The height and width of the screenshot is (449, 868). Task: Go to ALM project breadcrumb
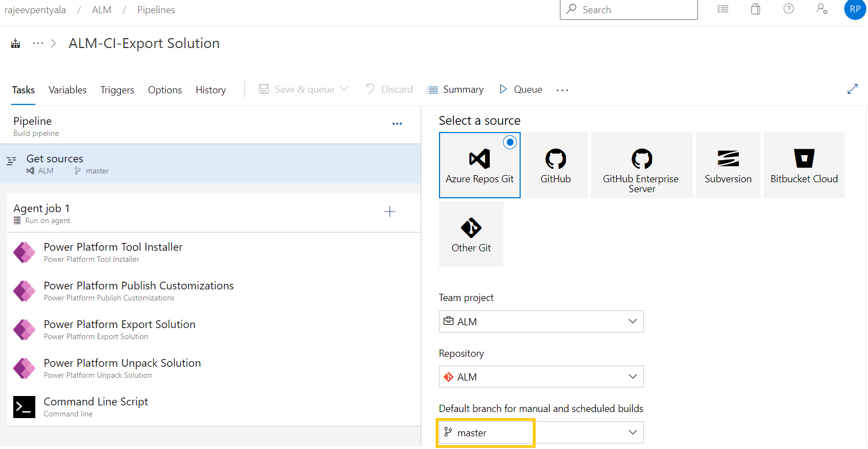(x=102, y=10)
